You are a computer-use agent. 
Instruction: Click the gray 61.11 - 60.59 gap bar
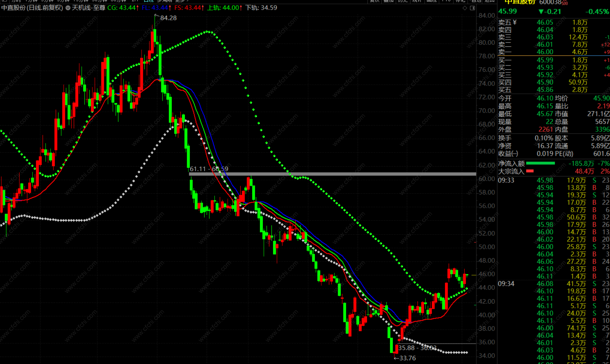coord(332,174)
